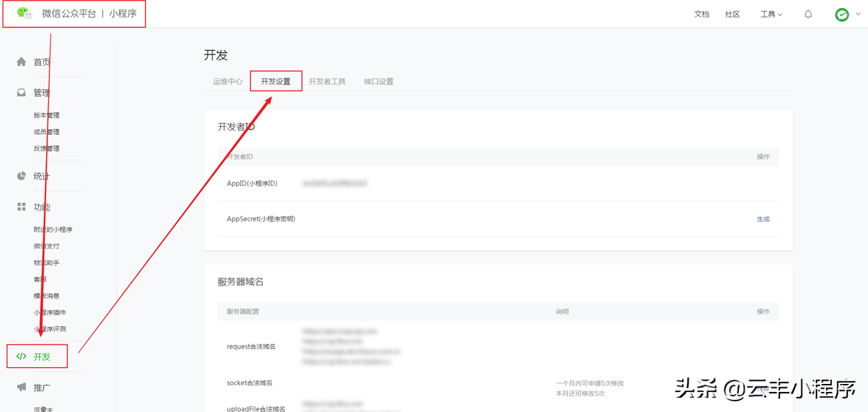Click the 功能 features grid icon
Viewport: 868px width, 412px height.
[21, 207]
